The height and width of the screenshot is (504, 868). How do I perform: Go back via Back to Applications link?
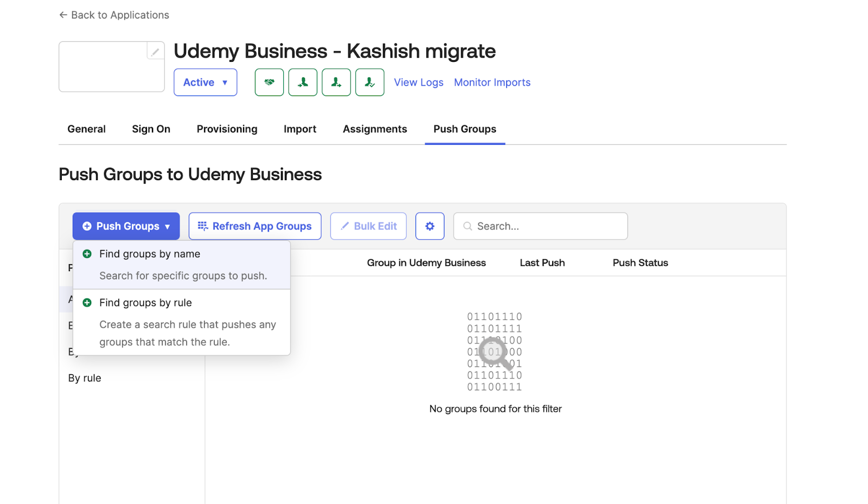pyautogui.click(x=114, y=15)
